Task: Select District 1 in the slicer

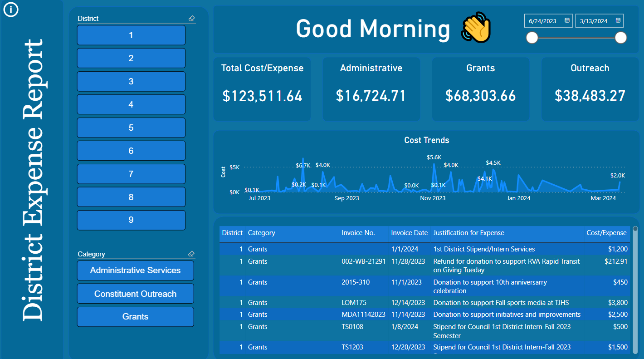Action: tap(131, 35)
